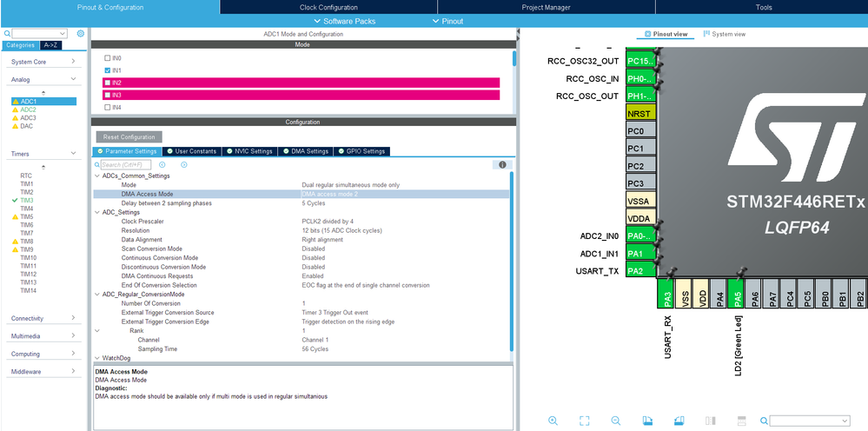Click the PA4 pin
This screenshot has height=431, width=868.
(719, 293)
